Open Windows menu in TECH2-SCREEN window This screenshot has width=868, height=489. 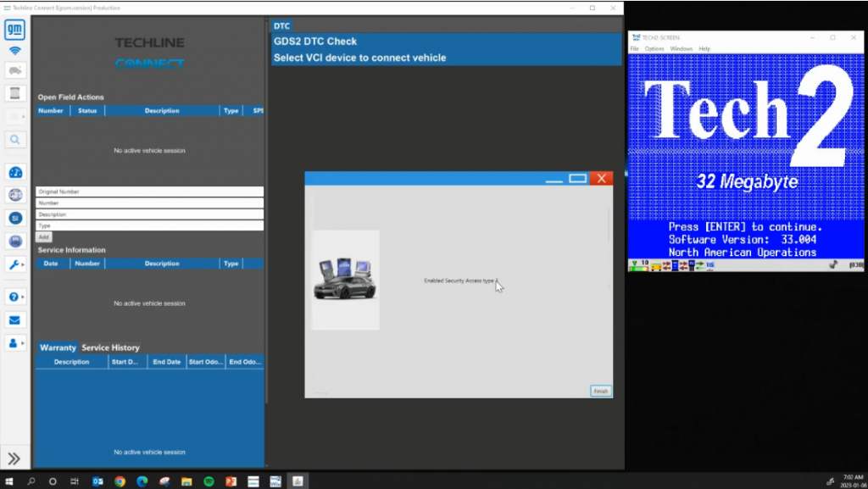click(682, 48)
